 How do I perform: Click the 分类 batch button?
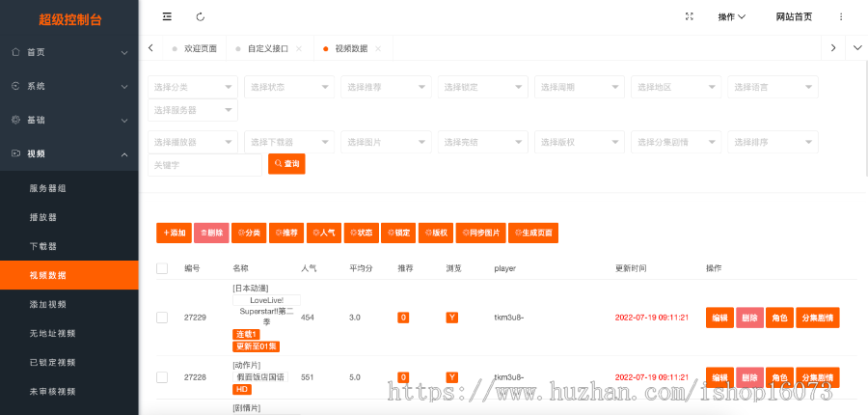(249, 234)
